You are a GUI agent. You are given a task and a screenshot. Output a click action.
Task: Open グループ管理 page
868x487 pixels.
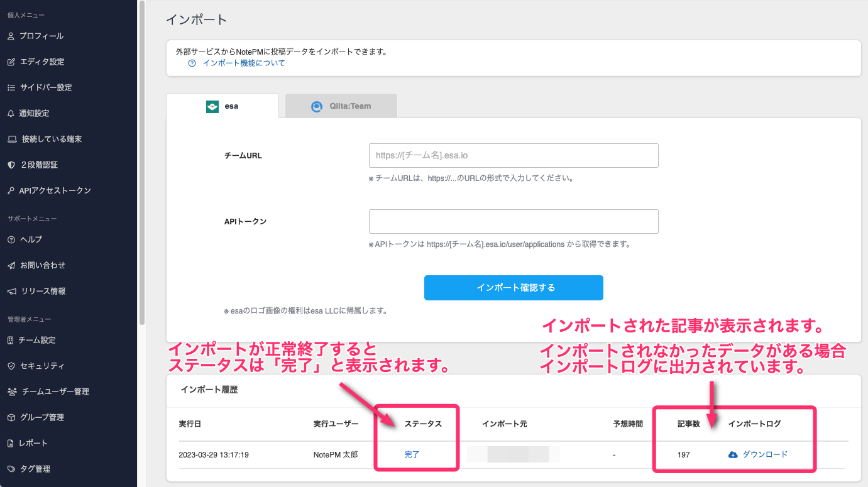click(x=42, y=418)
